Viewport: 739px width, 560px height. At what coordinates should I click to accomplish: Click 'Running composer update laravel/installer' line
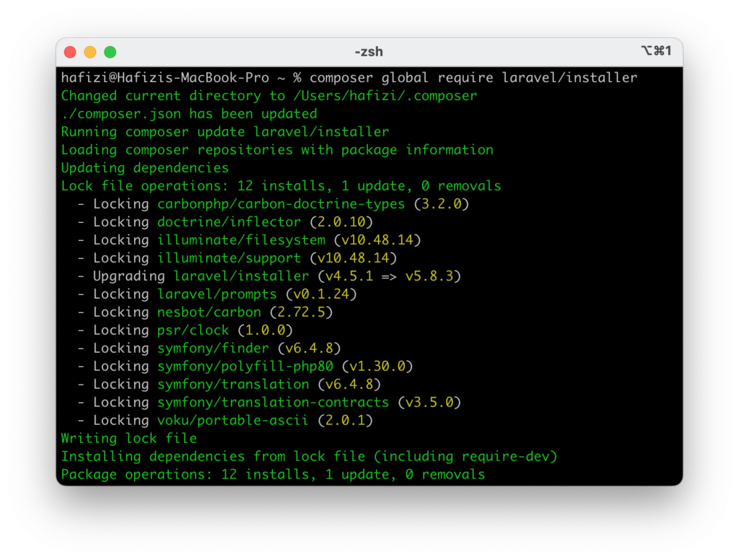225,132
